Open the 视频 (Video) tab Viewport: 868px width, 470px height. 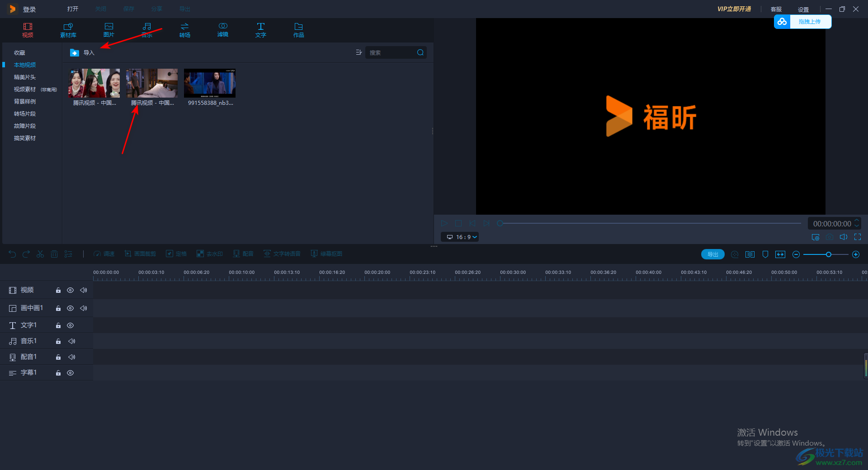28,30
